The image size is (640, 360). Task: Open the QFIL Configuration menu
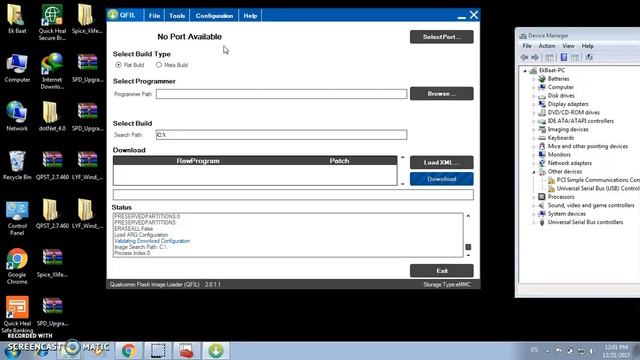pyautogui.click(x=214, y=16)
